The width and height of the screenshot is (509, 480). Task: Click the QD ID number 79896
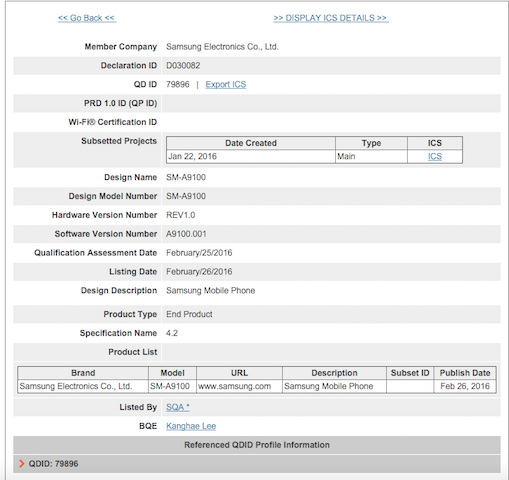178,84
